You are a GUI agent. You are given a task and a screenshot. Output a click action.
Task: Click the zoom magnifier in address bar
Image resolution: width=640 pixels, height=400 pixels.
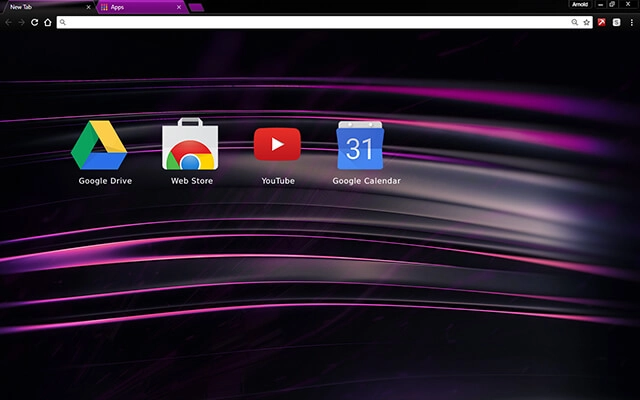coord(575,22)
